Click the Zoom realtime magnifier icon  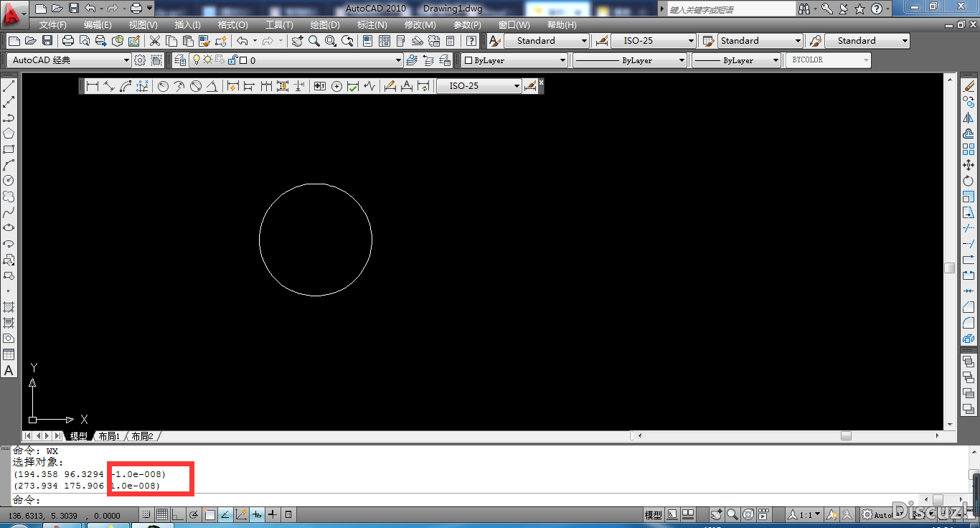[x=314, y=41]
